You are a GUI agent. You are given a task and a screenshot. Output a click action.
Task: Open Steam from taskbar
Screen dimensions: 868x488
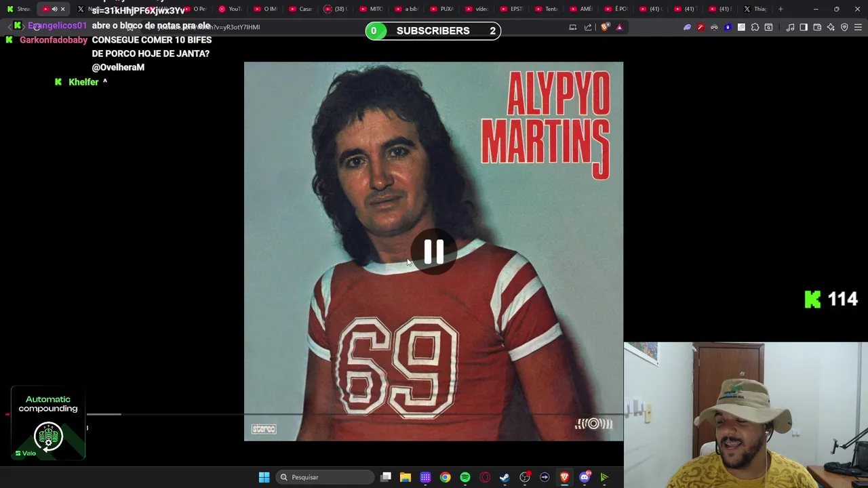coord(505,477)
